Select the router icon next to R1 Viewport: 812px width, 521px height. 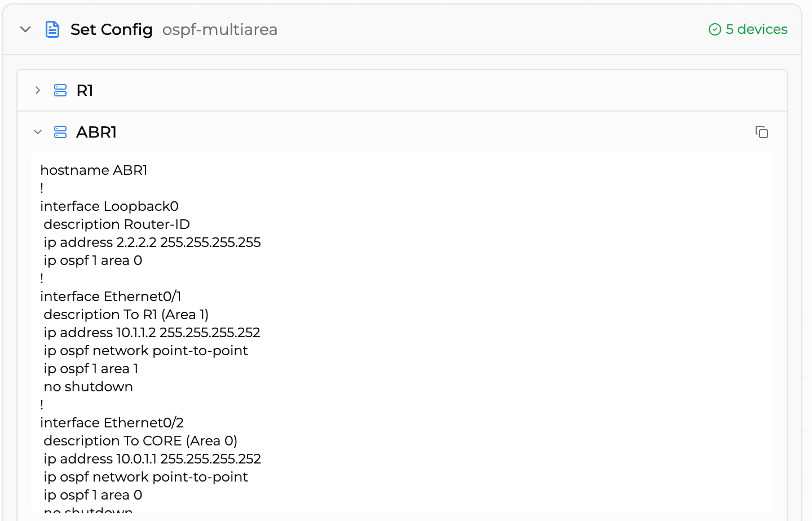60,90
